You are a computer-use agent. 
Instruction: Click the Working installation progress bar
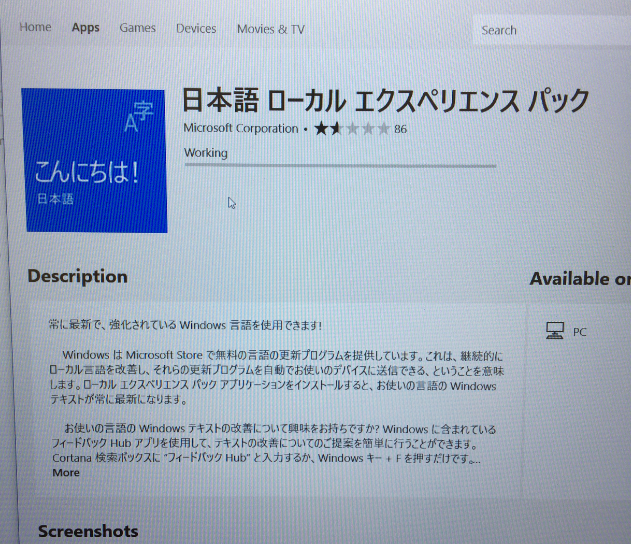(340, 165)
